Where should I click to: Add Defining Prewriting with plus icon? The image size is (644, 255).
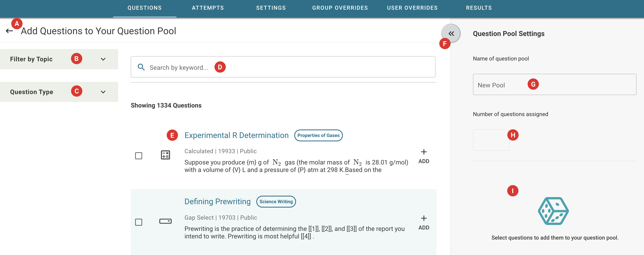coord(423,218)
